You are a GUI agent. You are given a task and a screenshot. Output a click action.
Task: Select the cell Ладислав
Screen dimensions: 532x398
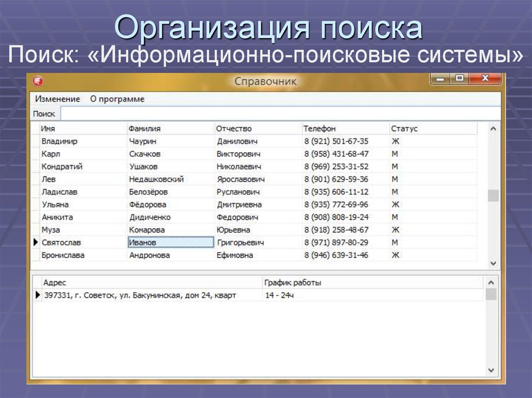click(x=83, y=192)
